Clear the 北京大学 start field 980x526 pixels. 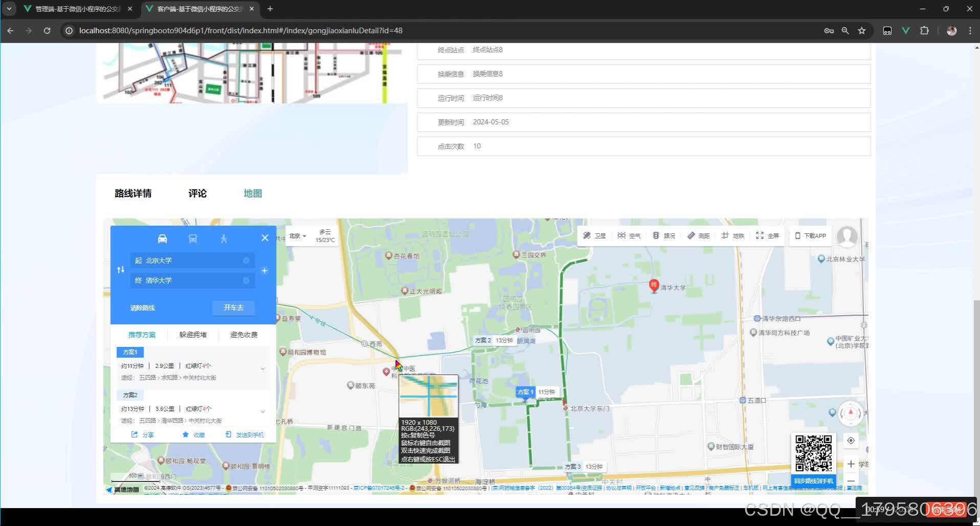pos(246,260)
